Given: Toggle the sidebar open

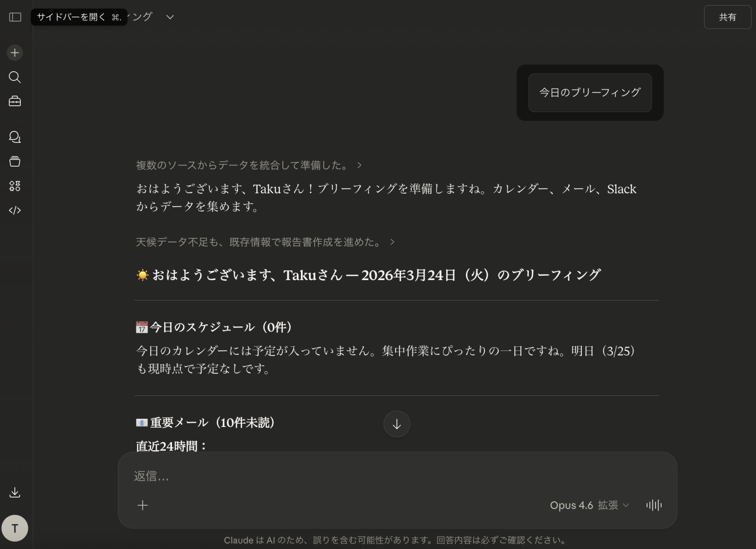Looking at the screenshot, I should (x=15, y=17).
